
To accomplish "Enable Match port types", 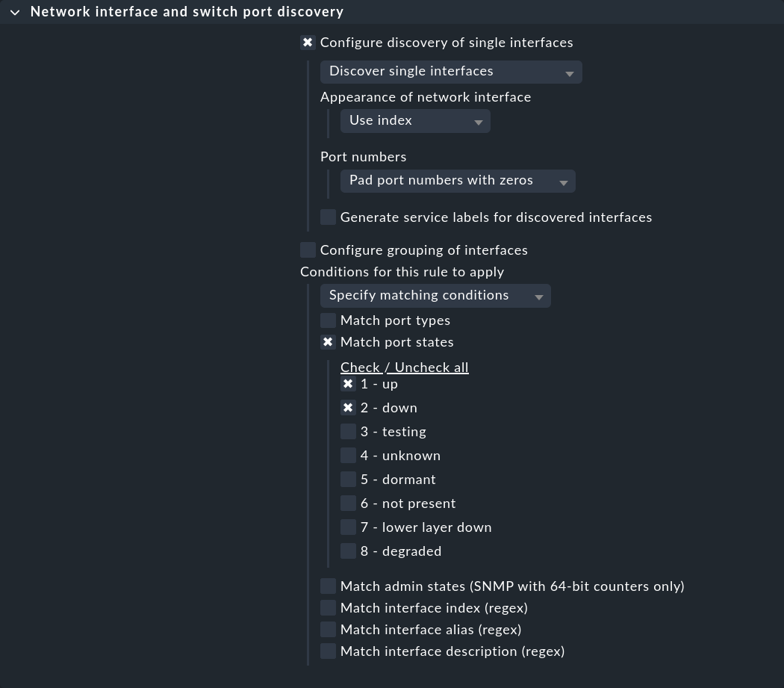I will (328, 320).
